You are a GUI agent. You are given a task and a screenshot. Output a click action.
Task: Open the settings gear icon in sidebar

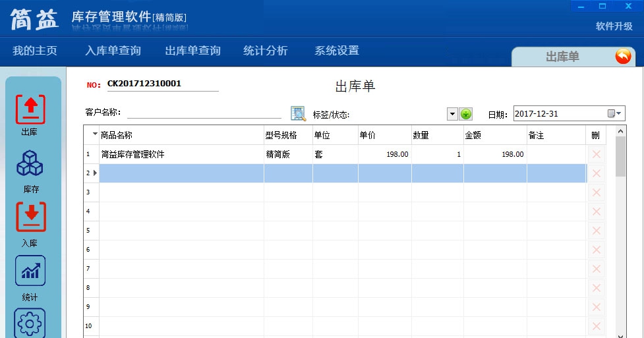click(30, 324)
